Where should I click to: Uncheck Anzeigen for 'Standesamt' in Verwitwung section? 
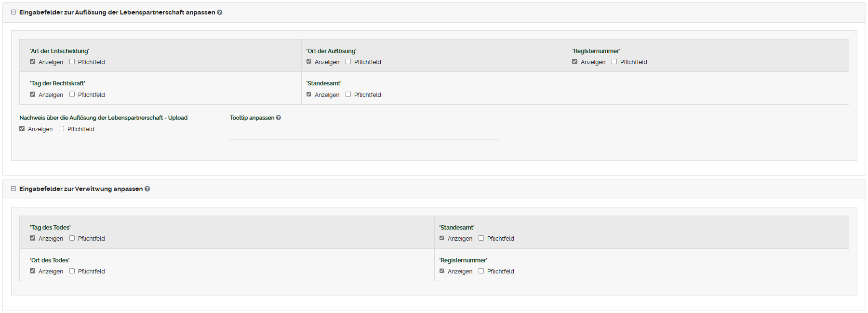(442, 238)
